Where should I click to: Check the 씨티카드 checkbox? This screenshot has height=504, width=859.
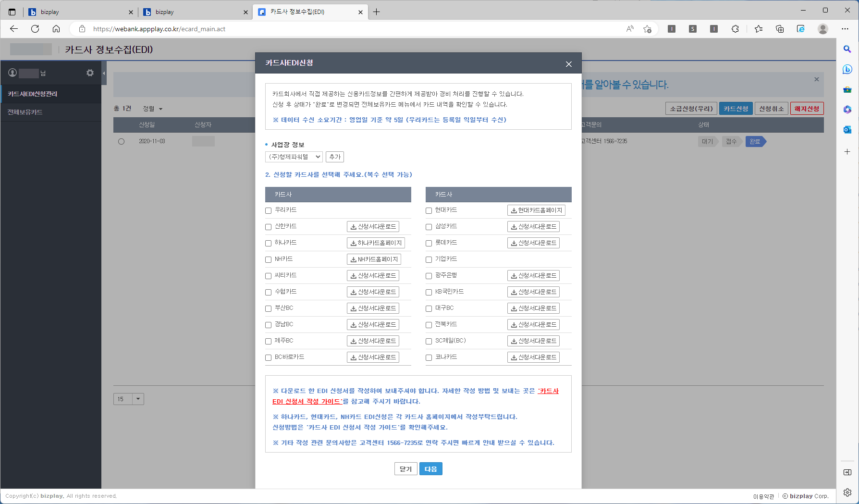[x=269, y=276]
